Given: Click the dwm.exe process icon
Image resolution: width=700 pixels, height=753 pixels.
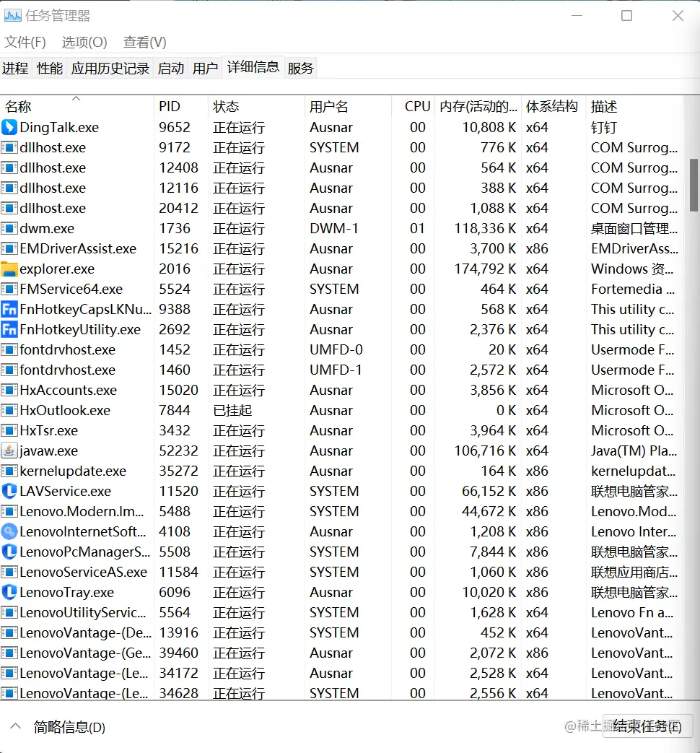Looking at the screenshot, I should (x=8, y=228).
